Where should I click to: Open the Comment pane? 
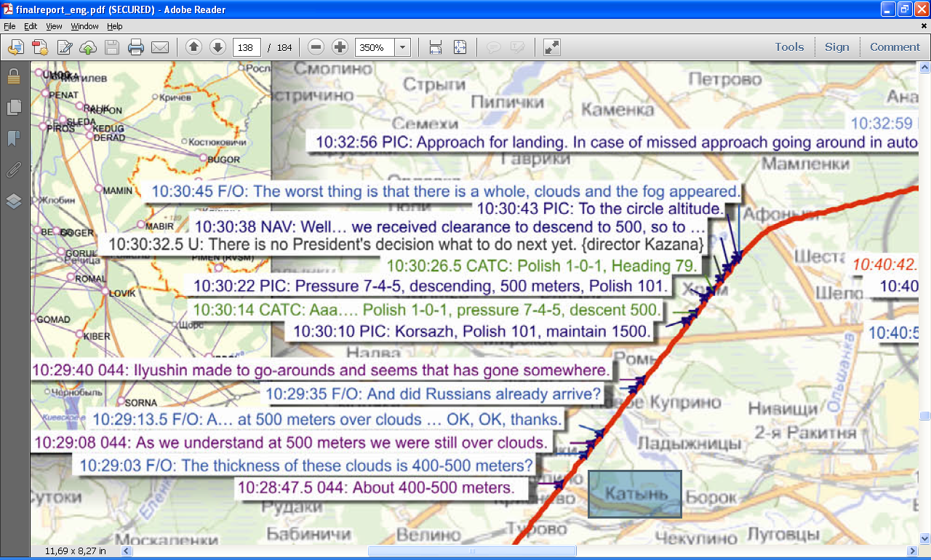click(895, 47)
